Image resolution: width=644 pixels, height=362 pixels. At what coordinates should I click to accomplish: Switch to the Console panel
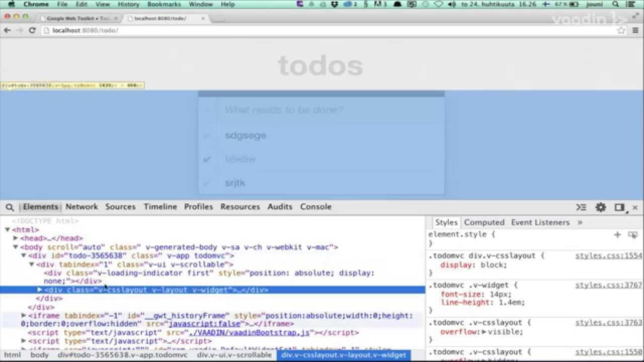[x=316, y=207]
